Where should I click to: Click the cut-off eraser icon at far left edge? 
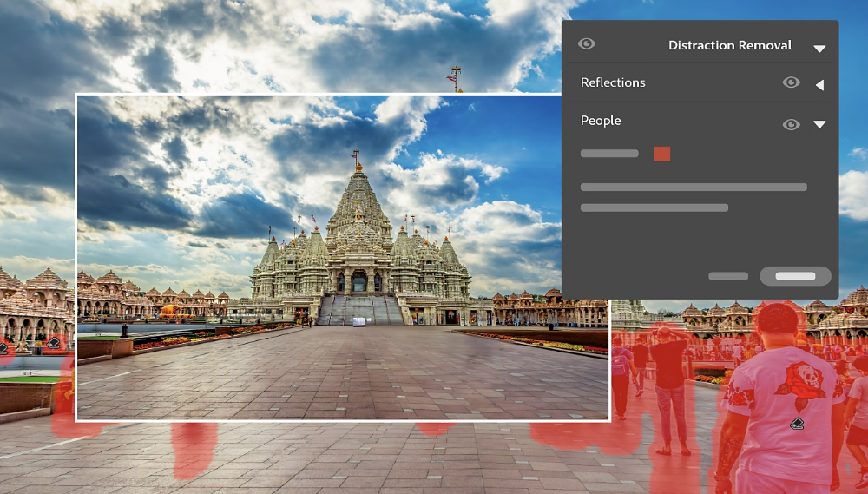3,349
